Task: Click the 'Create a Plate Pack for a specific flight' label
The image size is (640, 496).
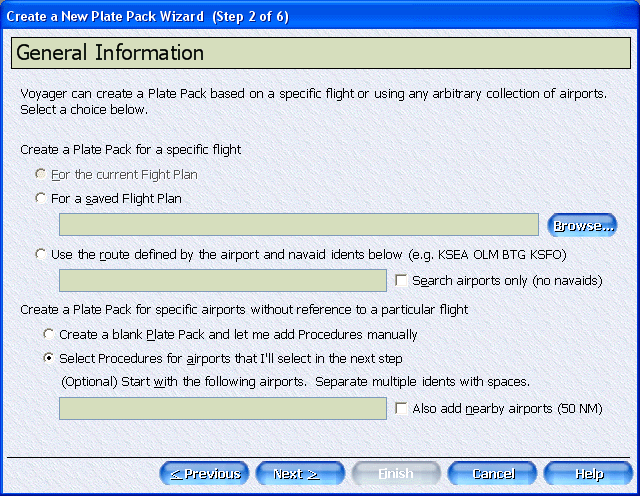Action: coord(131,150)
